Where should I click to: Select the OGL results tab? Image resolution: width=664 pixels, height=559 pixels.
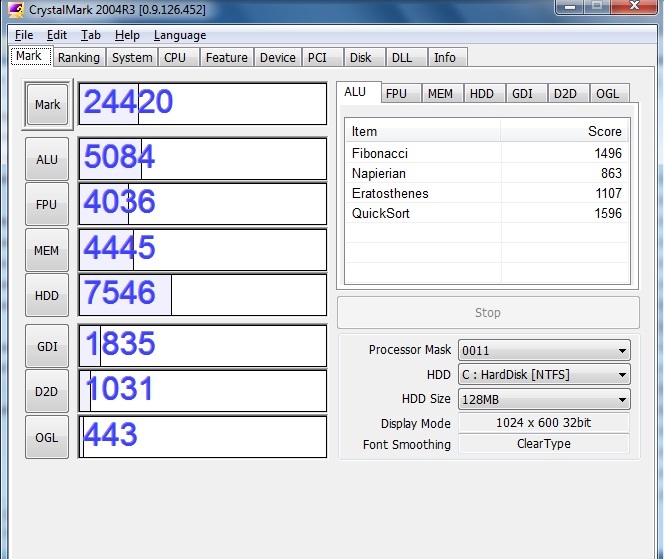pos(608,94)
